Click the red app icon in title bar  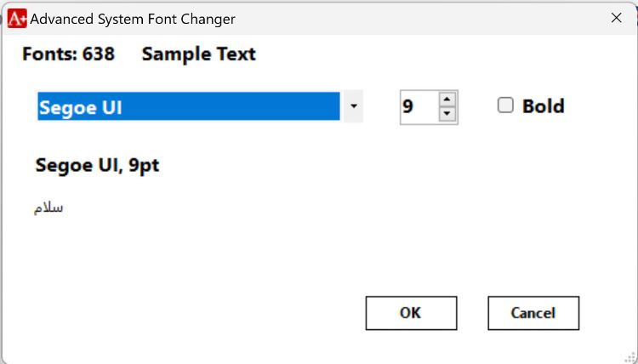[16, 18]
